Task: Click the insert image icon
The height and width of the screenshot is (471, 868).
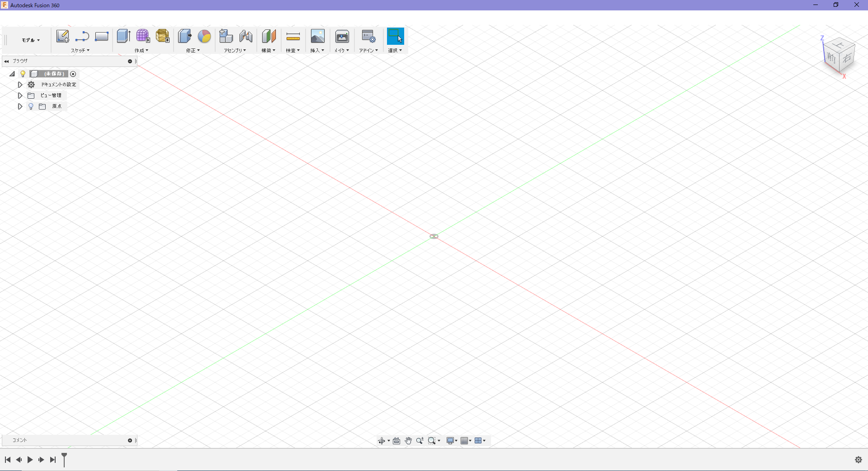Action: pos(317,36)
